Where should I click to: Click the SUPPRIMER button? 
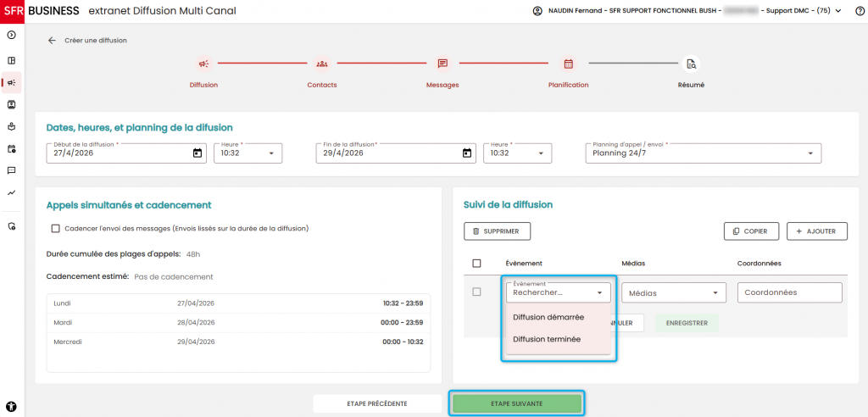coord(497,231)
